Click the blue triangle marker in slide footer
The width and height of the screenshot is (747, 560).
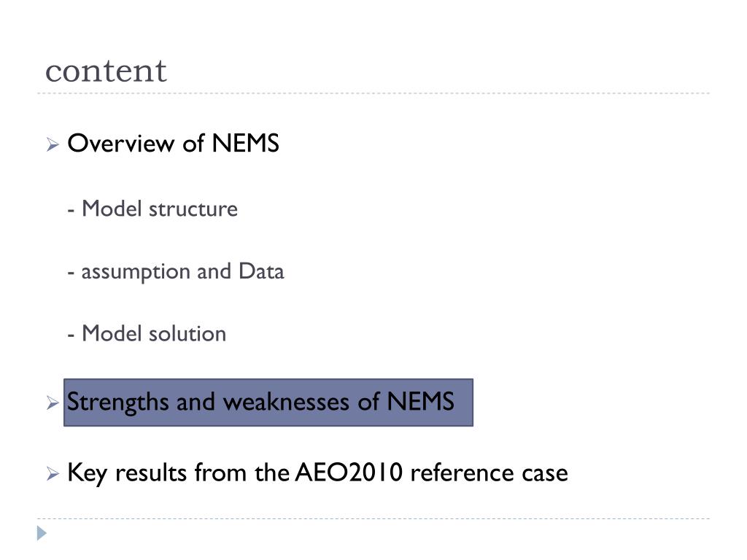coord(42,533)
